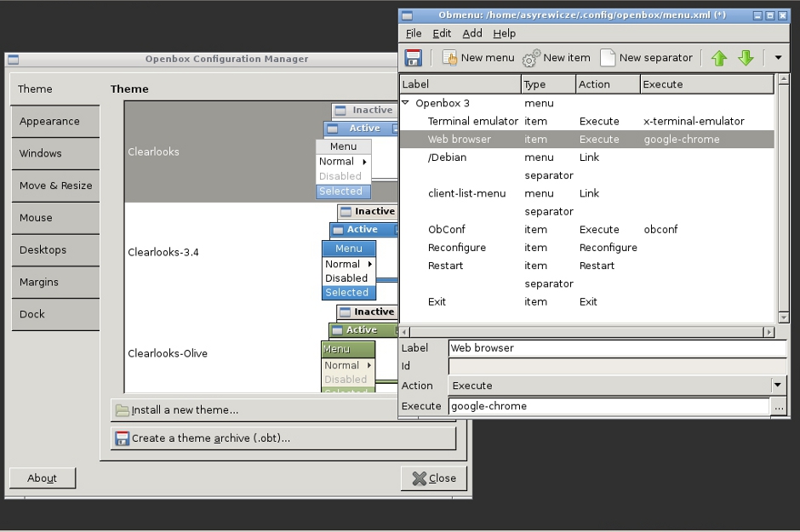Click the Type column header
Image resolution: width=800 pixels, height=532 pixels.
[x=548, y=84]
